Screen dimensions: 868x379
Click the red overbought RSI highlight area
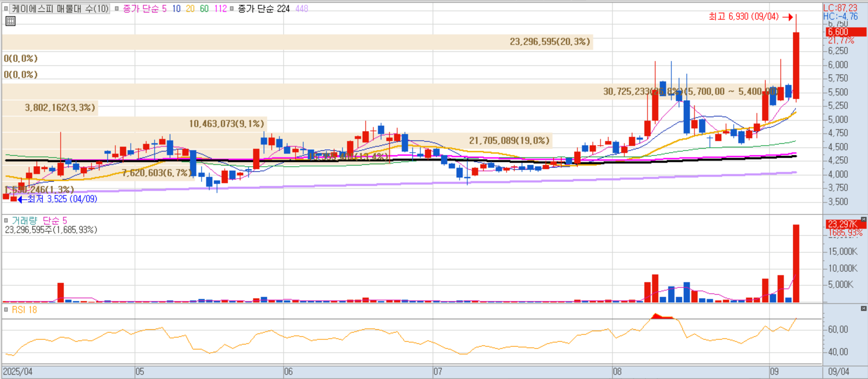(662, 316)
